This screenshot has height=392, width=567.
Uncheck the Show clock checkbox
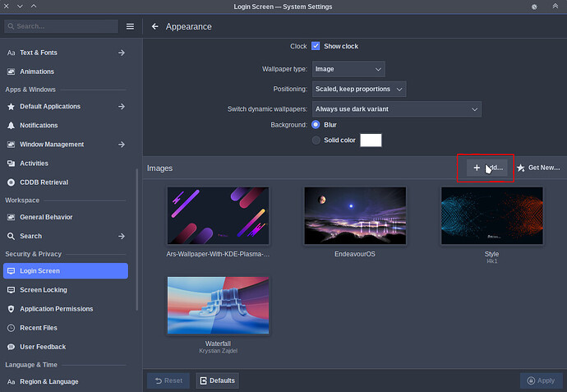tap(316, 46)
